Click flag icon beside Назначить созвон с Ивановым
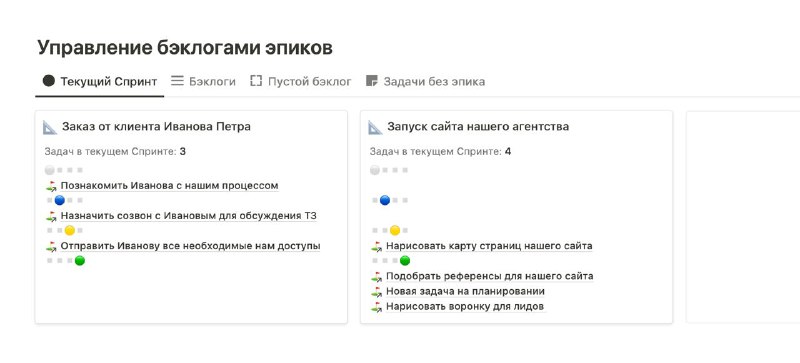Image resolution: width=800 pixels, height=363 pixels. (51, 216)
